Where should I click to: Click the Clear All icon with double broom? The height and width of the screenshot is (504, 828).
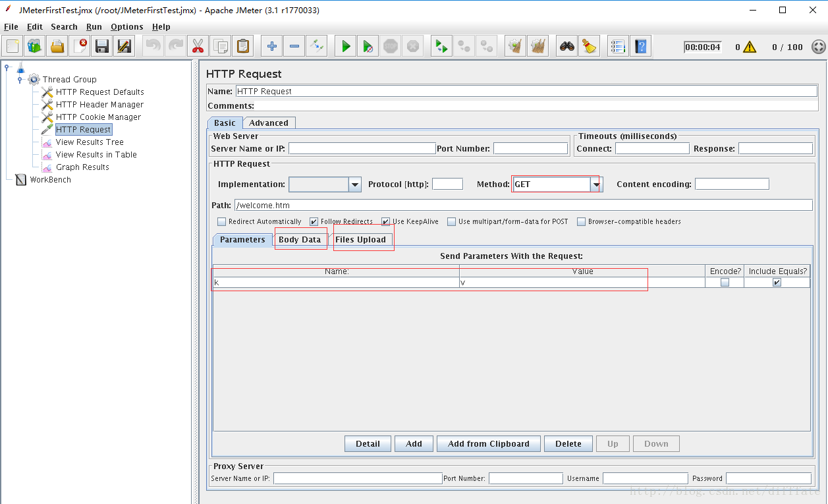pyautogui.click(x=538, y=46)
